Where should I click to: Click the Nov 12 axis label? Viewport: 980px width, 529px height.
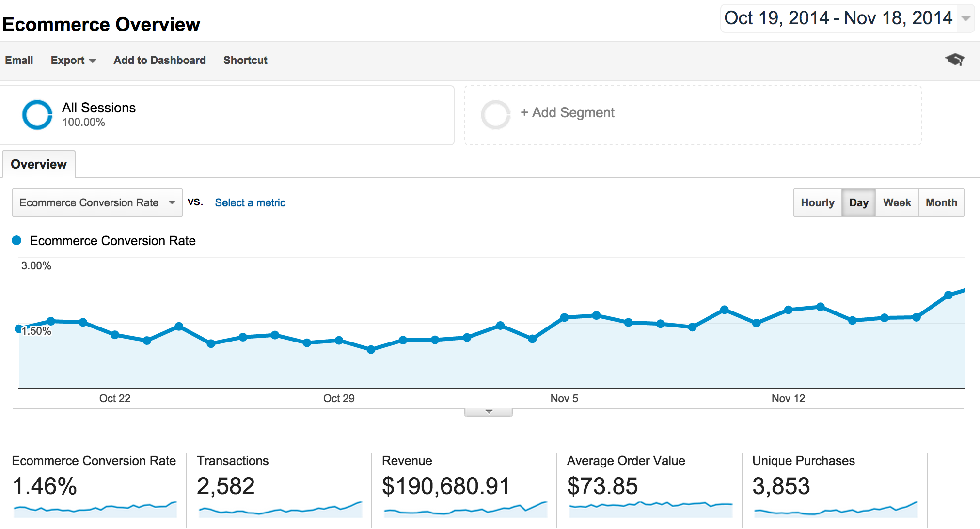pos(788,398)
